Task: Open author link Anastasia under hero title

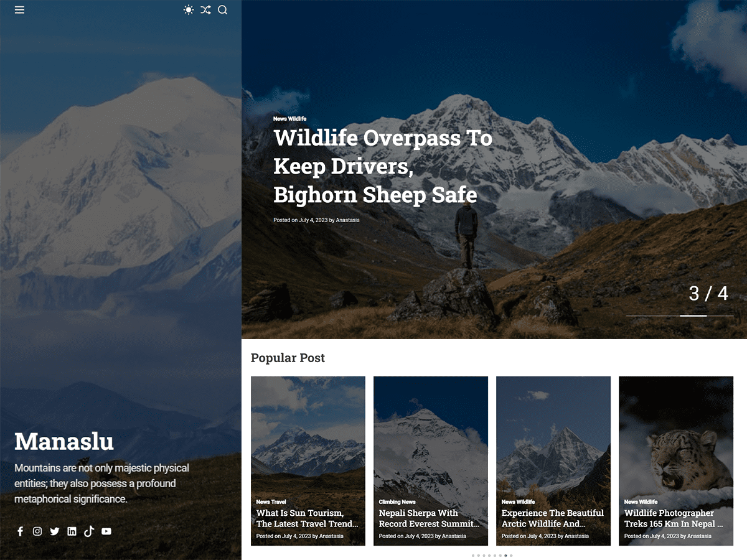Action: pos(347,220)
